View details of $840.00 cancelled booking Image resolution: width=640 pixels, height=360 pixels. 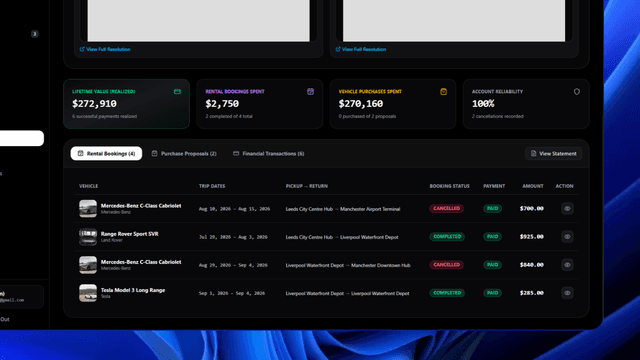[x=567, y=265]
